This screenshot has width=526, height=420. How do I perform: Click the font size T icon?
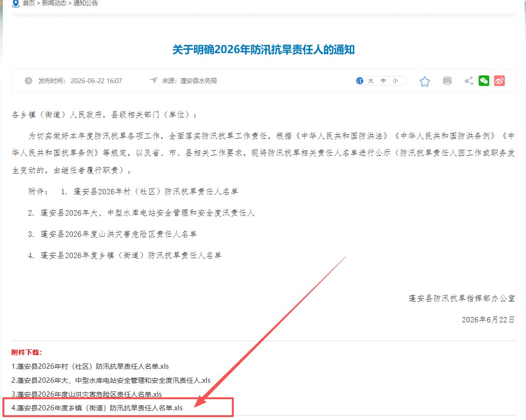click(x=360, y=81)
